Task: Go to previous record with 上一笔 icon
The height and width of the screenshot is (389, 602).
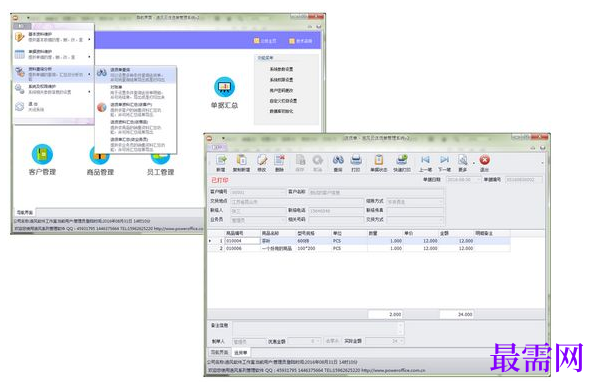Action: [425, 160]
